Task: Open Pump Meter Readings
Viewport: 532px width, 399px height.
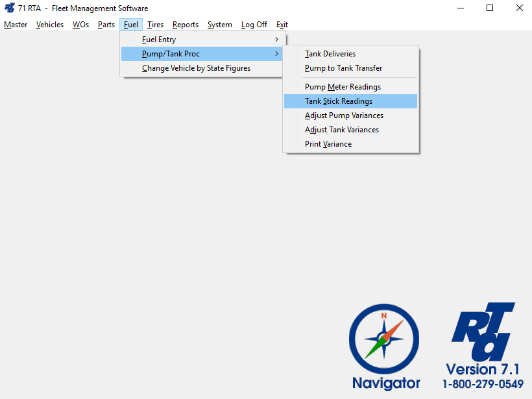Action: pyautogui.click(x=343, y=87)
